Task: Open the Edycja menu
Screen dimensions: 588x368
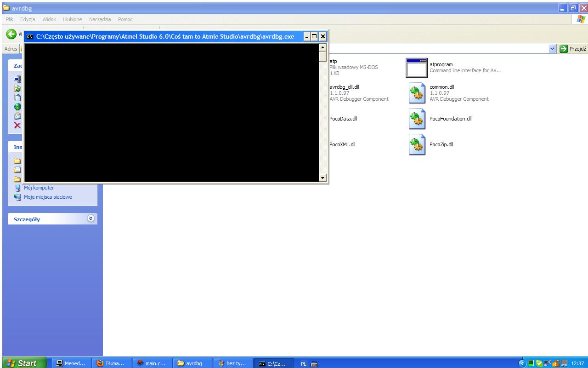Action: click(x=28, y=19)
